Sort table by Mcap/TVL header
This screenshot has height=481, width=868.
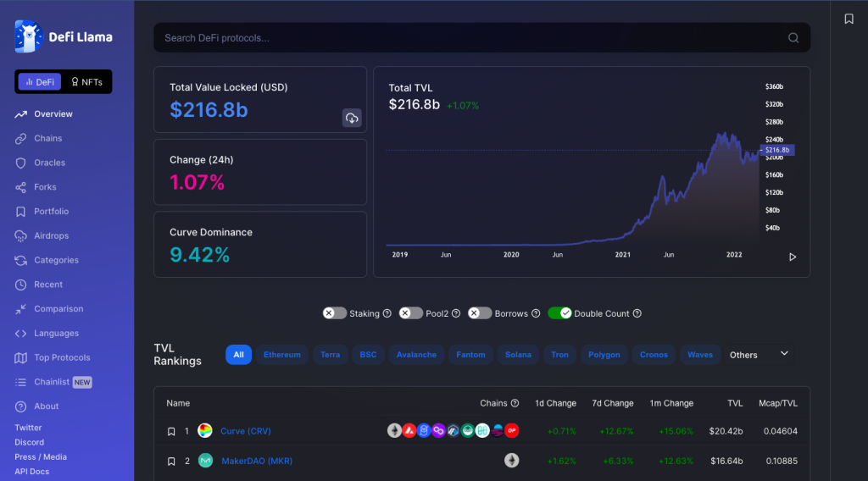778,403
